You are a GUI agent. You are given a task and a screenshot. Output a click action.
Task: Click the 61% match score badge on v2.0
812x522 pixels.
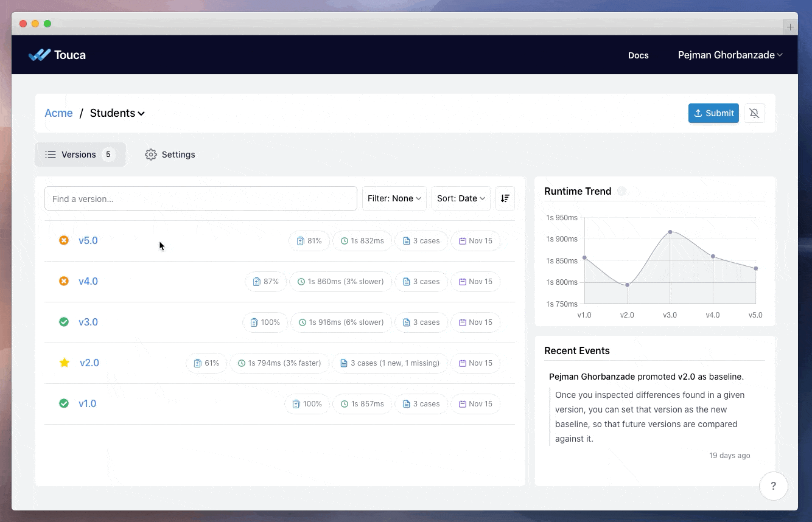[x=206, y=363]
